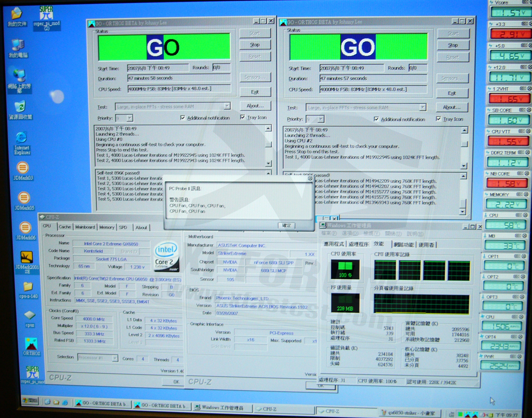Switch to the Memory tab in CPU-Z
Image resolution: width=532 pixels, height=418 pixels.
tap(107, 227)
